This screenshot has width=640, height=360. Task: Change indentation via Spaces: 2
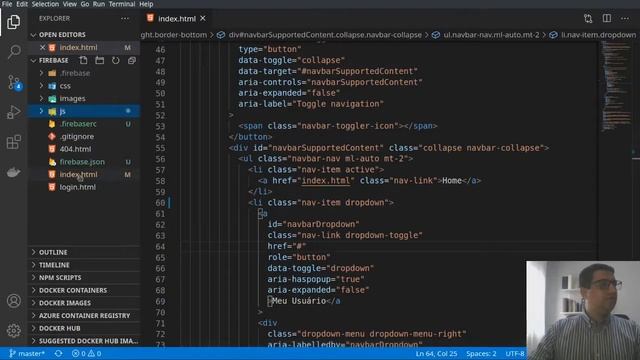pos(481,353)
